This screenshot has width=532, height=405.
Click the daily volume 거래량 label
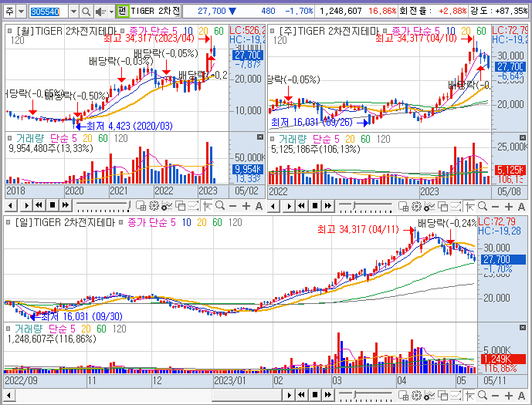pyautogui.click(x=29, y=329)
